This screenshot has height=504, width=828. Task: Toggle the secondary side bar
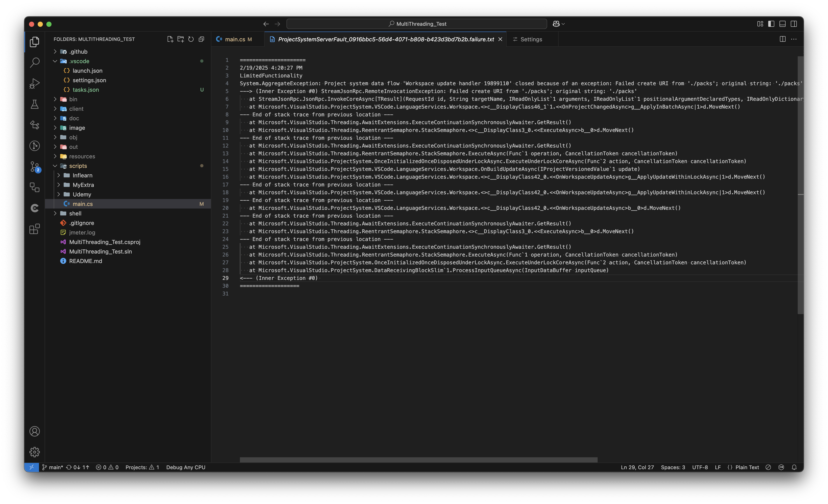tap(794, 24)
